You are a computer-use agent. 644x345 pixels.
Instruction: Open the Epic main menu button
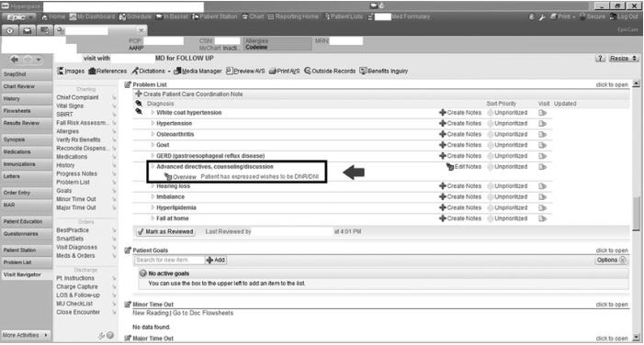(x=18, y=17)
